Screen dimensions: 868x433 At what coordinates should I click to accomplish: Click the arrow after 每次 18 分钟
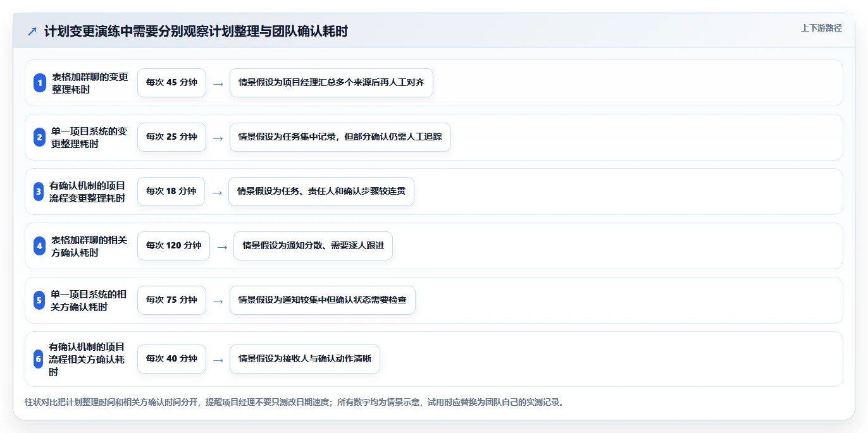pos(216,192)
